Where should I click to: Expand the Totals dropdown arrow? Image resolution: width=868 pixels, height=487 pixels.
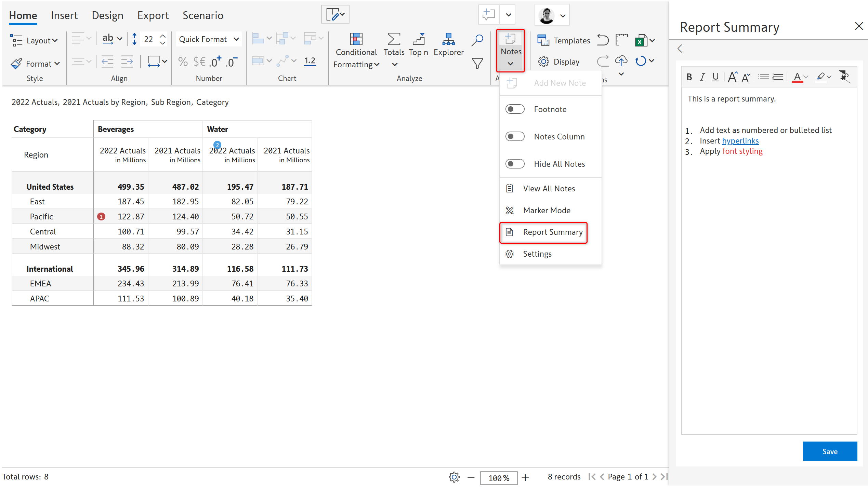(394, 64)
